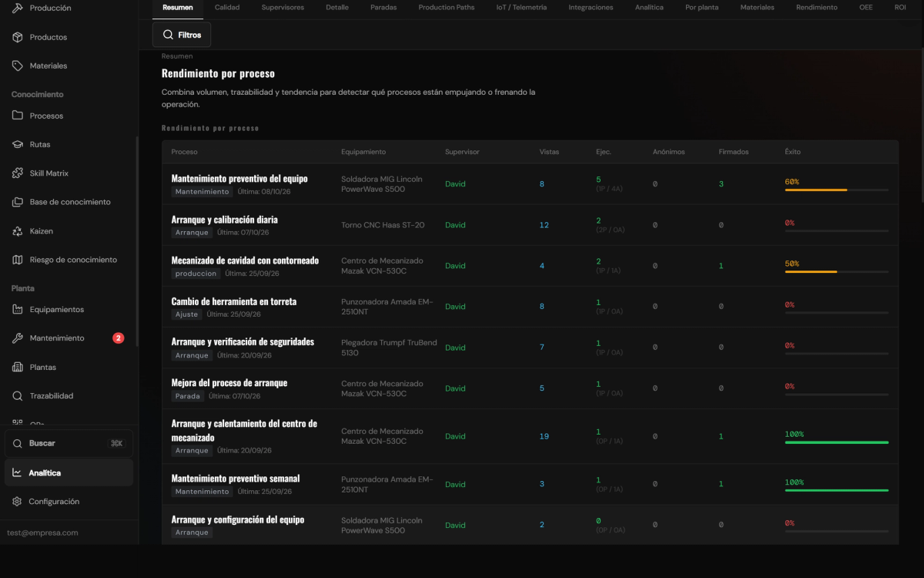The image size is (924, 578).
Task: Click the Equipamientos factory icon
Action: [18, 309]
